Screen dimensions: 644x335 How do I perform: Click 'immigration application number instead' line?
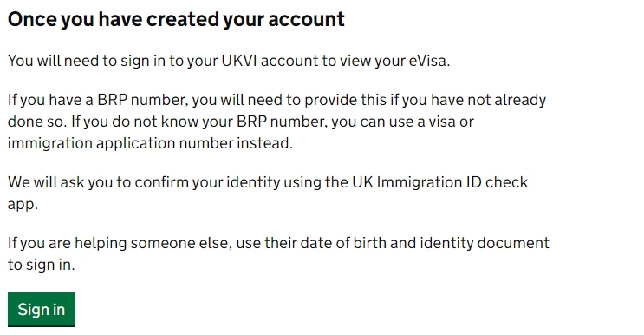pos(150,143)
